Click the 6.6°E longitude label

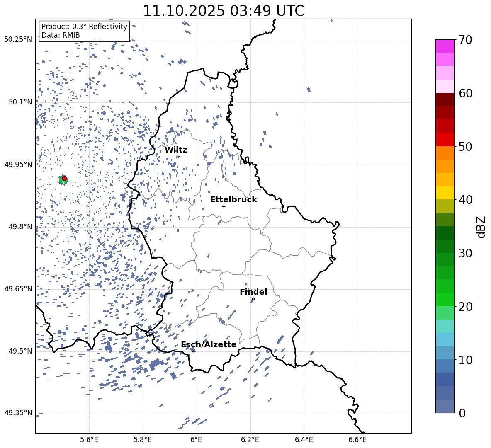357,440
